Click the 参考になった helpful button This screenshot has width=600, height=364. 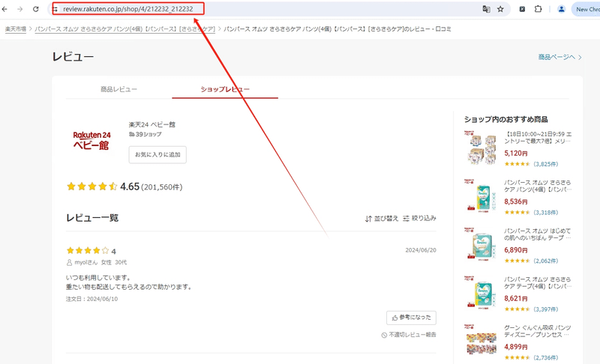click(x=411, y=318)
